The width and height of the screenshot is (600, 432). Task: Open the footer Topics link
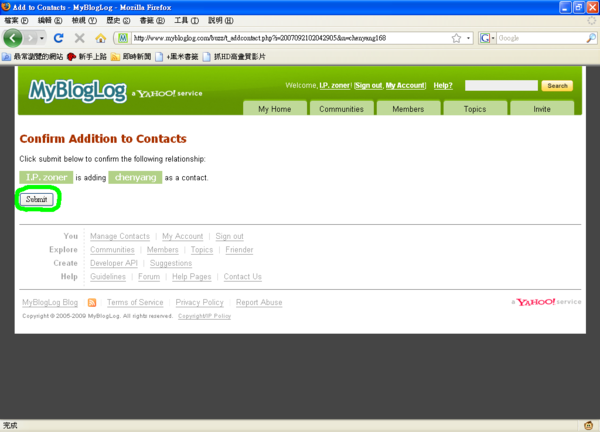pyautogui.click(x=202, y=249)
